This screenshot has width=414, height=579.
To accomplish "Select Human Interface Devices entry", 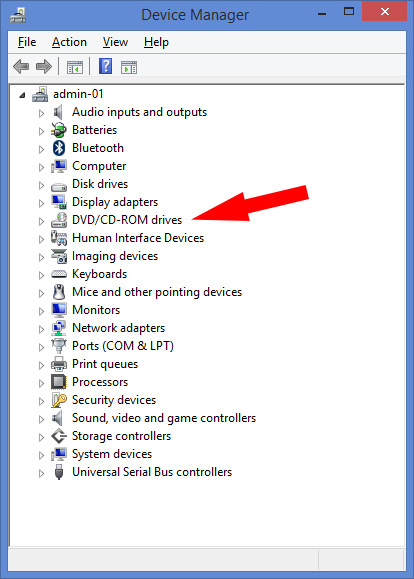I will coord(138,238).
